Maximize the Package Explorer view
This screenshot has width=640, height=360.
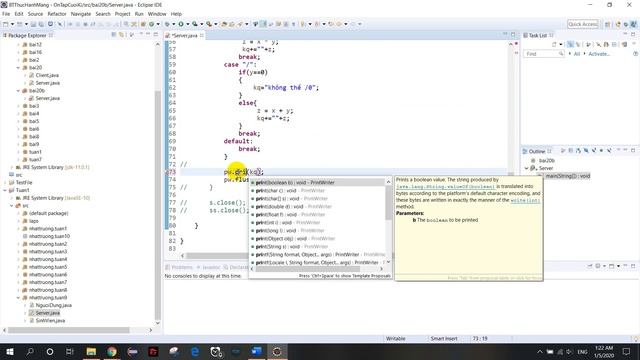coord(156,35)
